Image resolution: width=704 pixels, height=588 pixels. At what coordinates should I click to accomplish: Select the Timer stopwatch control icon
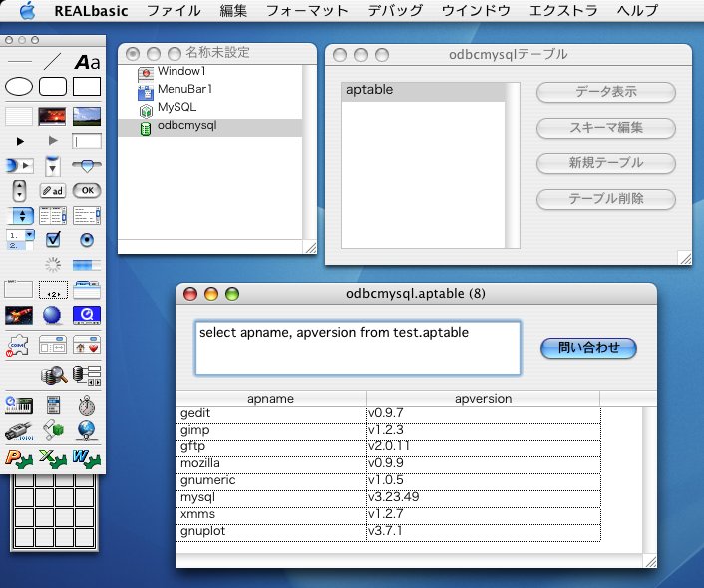click(x=87, y=404)
